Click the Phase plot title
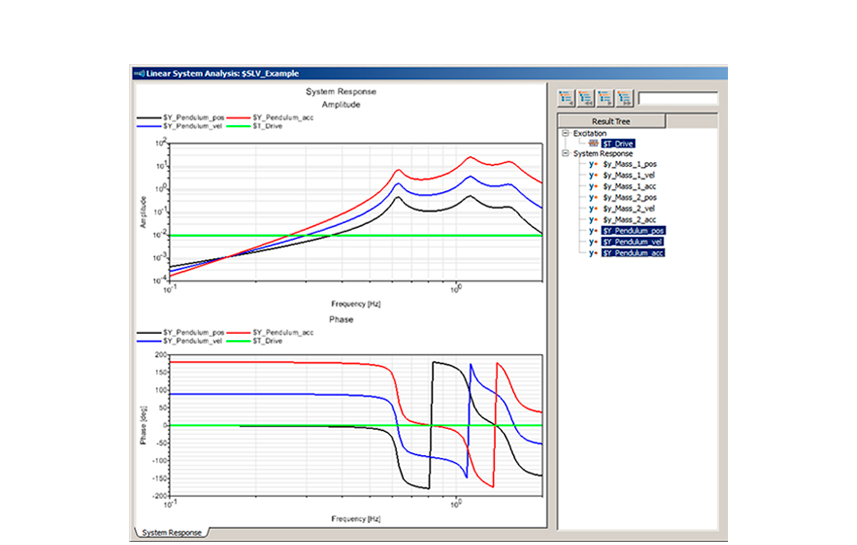 click(x=341, y=319)
